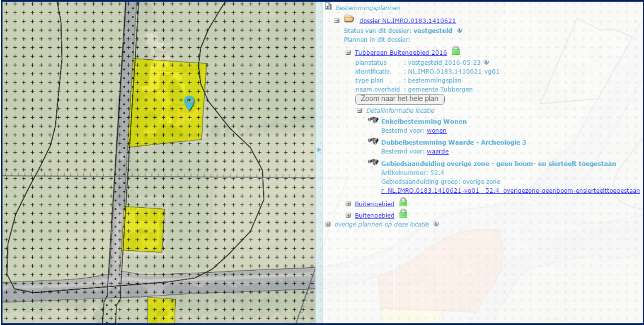
Task: Click the Bestemmingsplannen heading text
Action: tap(368, 8)
